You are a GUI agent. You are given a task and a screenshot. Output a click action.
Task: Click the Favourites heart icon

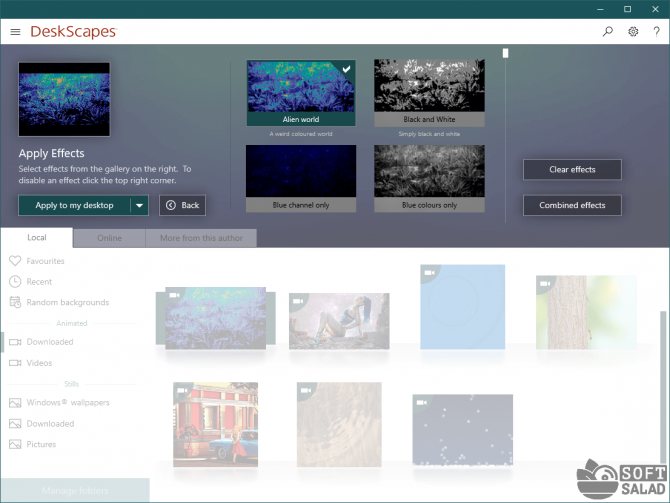15,261
